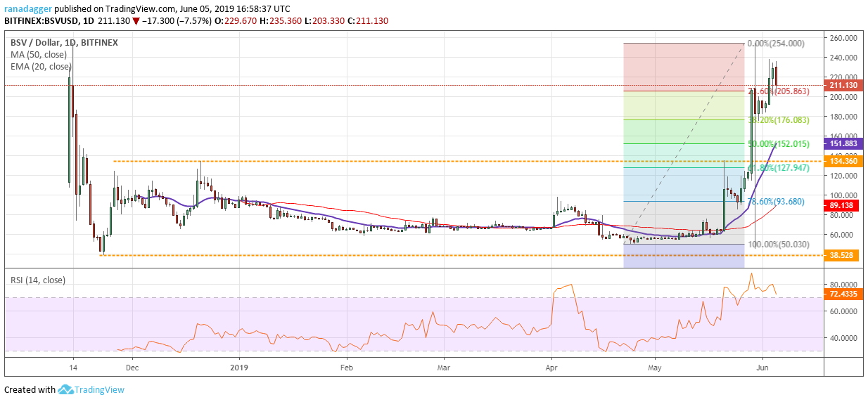The image size is (868, 402).
Task: Click the 72.4335 RSI value tag
Action: pyautogui.click(x=843, y=296)
